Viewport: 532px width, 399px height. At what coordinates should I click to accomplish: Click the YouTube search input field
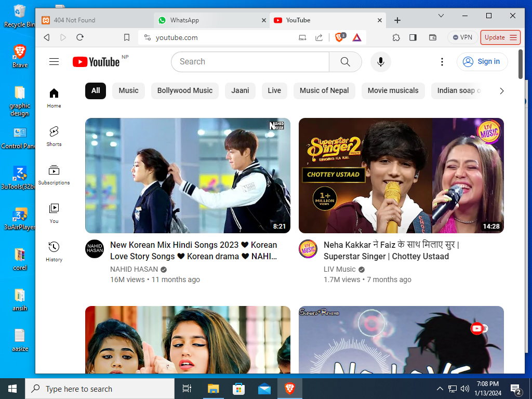coord(250,62)
